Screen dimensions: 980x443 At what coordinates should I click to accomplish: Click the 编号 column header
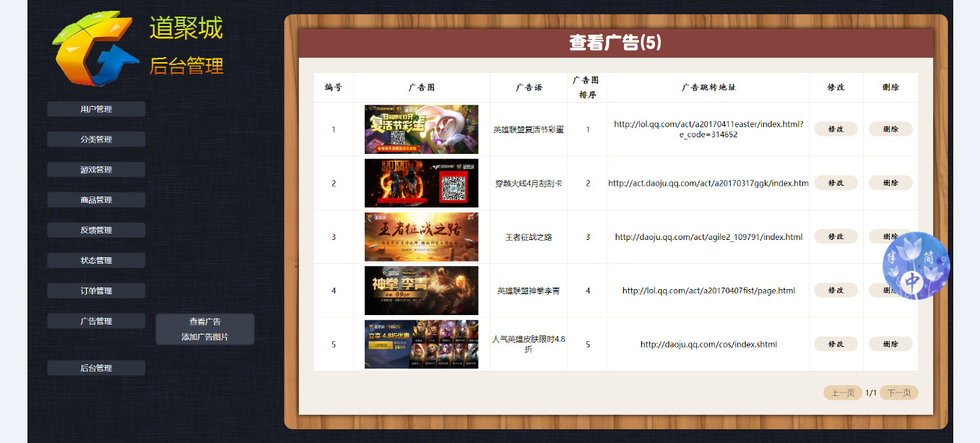tap(334, 87)
